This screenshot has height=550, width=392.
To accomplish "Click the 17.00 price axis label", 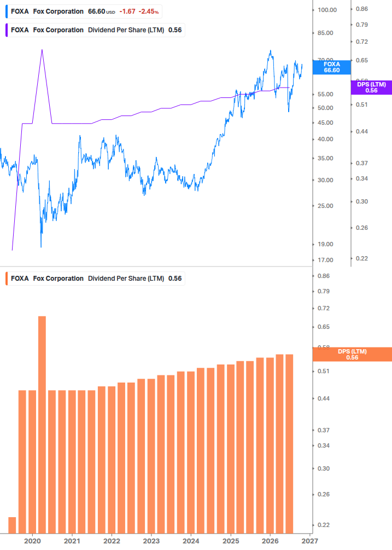I will click(x=325, y=260).
